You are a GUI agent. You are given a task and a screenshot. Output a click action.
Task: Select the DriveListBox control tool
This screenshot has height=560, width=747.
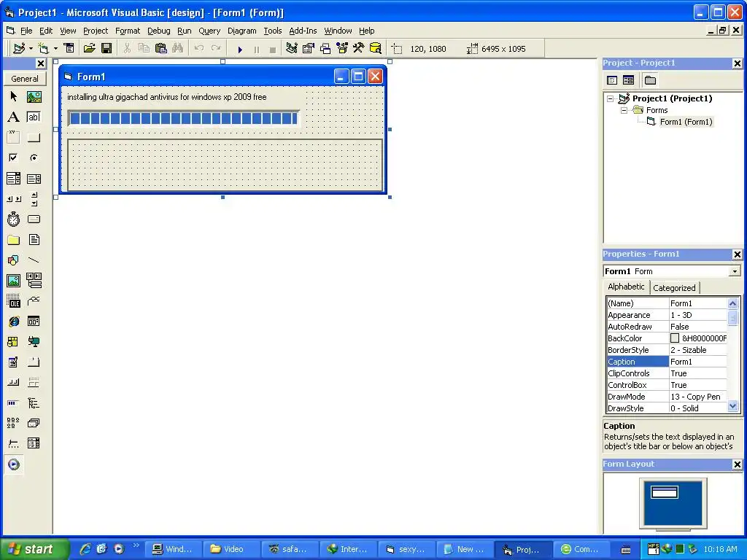tap(34, 219)
